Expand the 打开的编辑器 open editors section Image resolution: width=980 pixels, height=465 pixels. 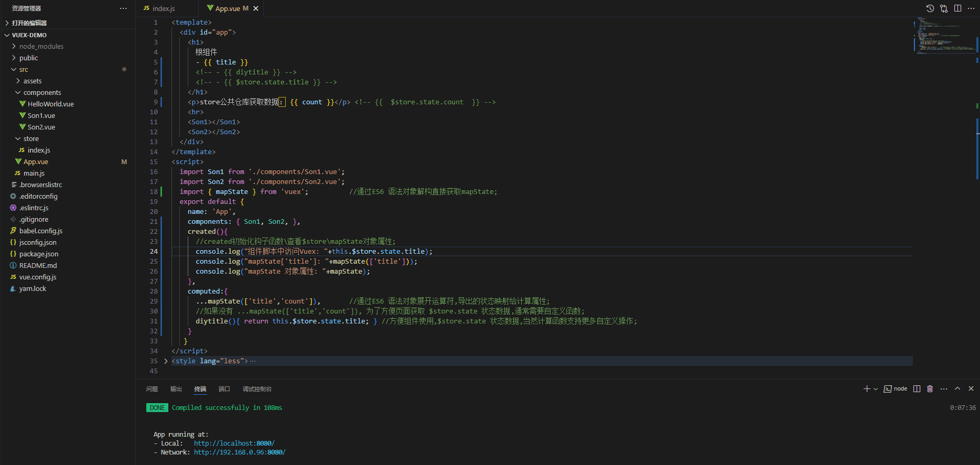(x=68, y=23)
